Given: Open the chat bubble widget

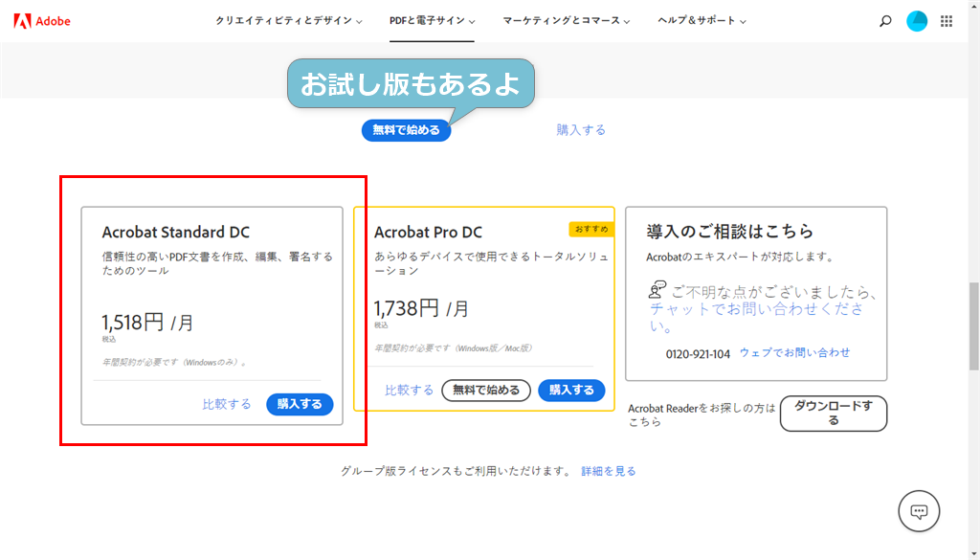Looking at the screenshot, I should [919, 511].
